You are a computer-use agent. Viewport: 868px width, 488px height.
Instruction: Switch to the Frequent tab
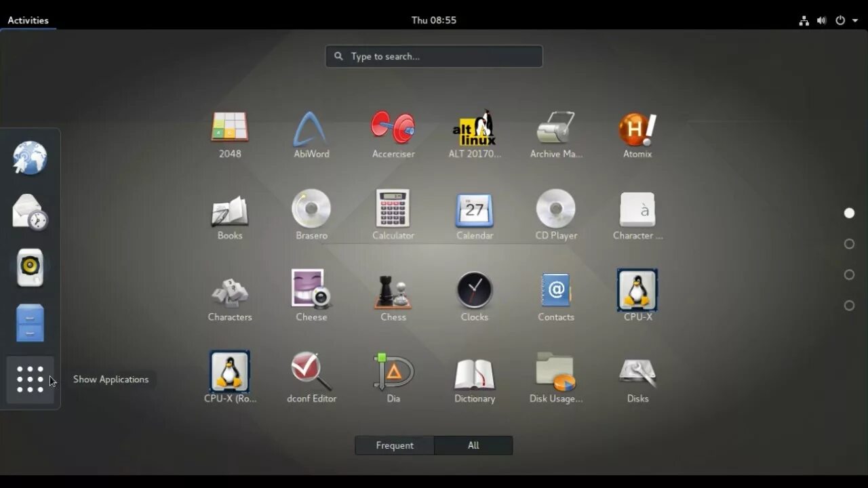[x=395, y=445]
